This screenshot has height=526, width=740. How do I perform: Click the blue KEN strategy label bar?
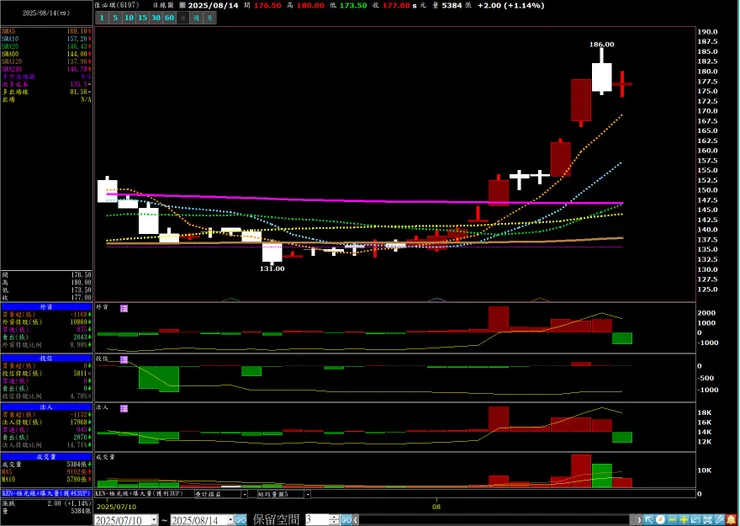pyautogui.click(x=46, y=493)
